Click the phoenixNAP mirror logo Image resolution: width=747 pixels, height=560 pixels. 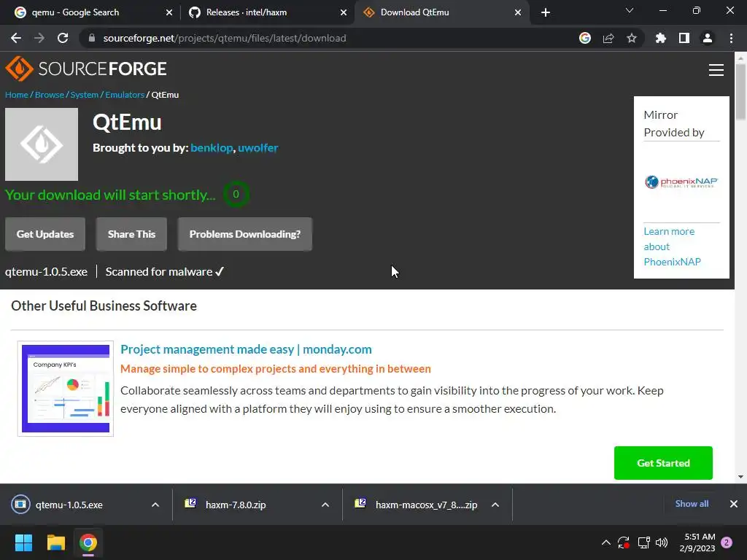681,182
